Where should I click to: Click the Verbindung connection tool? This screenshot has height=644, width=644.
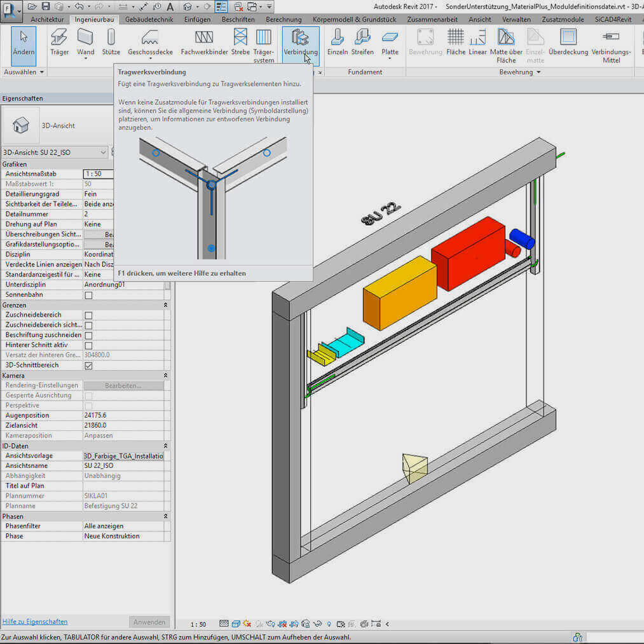tap(300, 42)
